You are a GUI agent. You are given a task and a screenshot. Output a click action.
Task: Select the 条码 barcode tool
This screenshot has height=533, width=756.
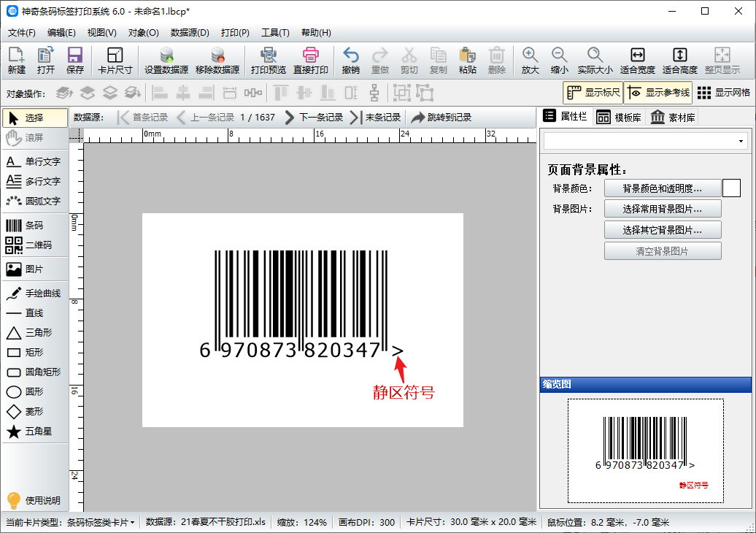pyautogui.click(x=34, y=226)
